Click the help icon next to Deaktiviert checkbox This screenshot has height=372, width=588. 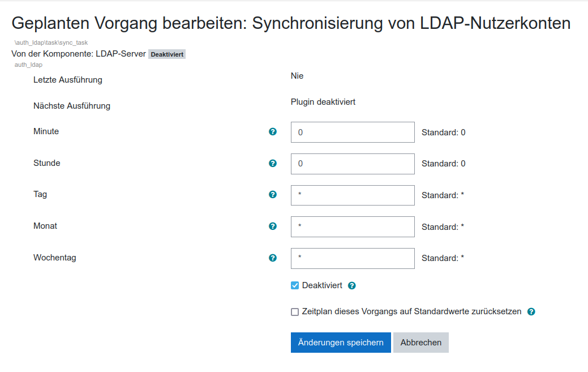pos(352,286)
